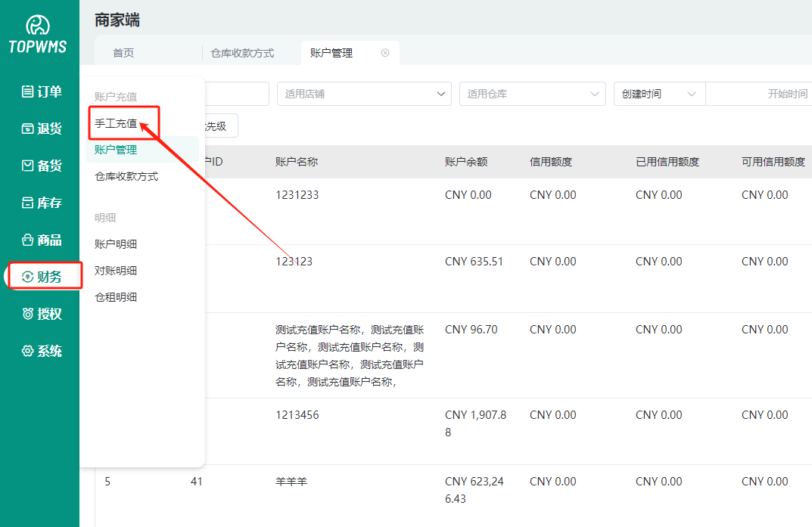Click the 已用信用额度 column header

coord(667,162)
